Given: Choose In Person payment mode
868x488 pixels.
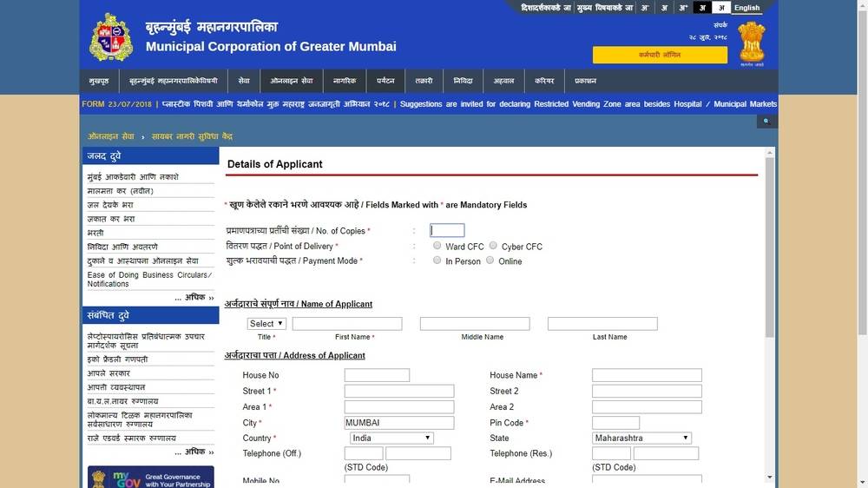Looking at the screenshot, I should (437, 260).
